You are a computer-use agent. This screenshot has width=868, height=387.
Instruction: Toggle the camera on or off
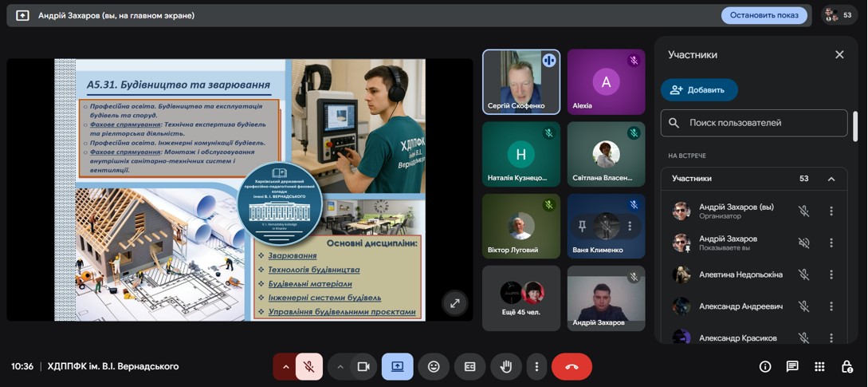pyautogui.click(x=363, y=366)
